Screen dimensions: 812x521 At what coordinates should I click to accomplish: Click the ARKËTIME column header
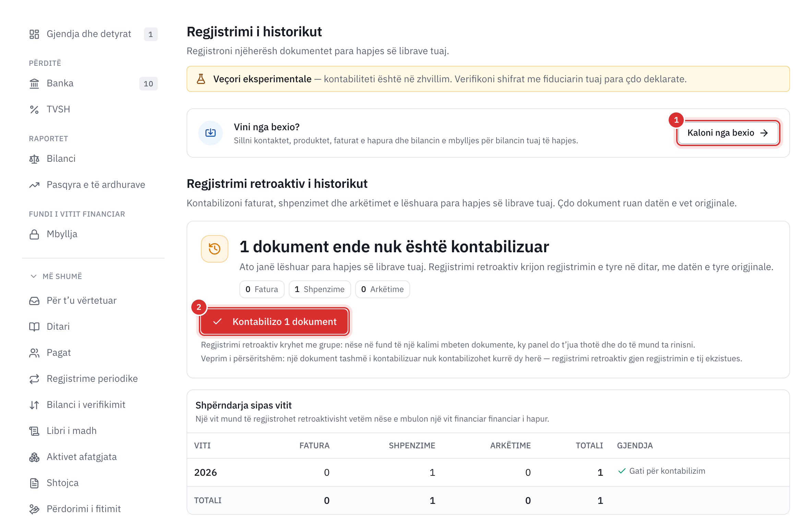click(510, 446)
